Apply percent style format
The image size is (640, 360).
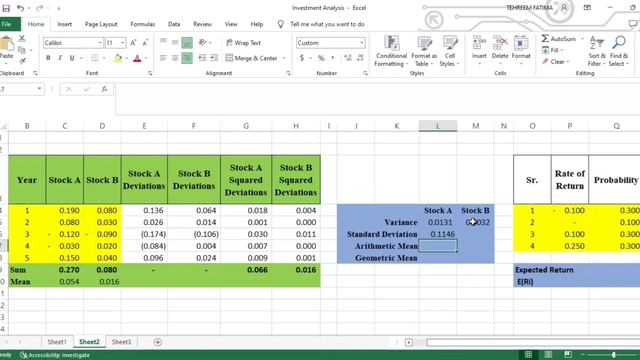tap(321, 58)
